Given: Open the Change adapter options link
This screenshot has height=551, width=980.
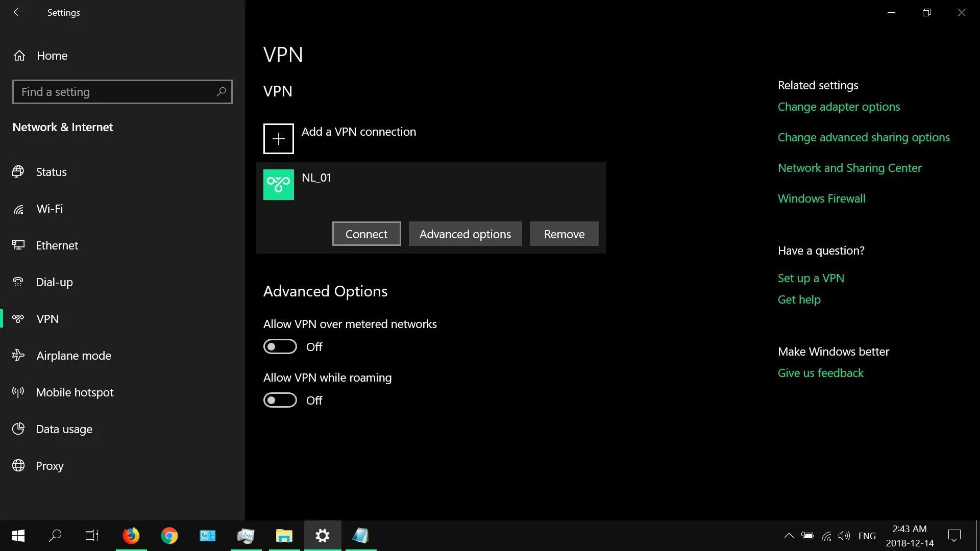Looking at the screenshot, I should [x=839, y=107].
